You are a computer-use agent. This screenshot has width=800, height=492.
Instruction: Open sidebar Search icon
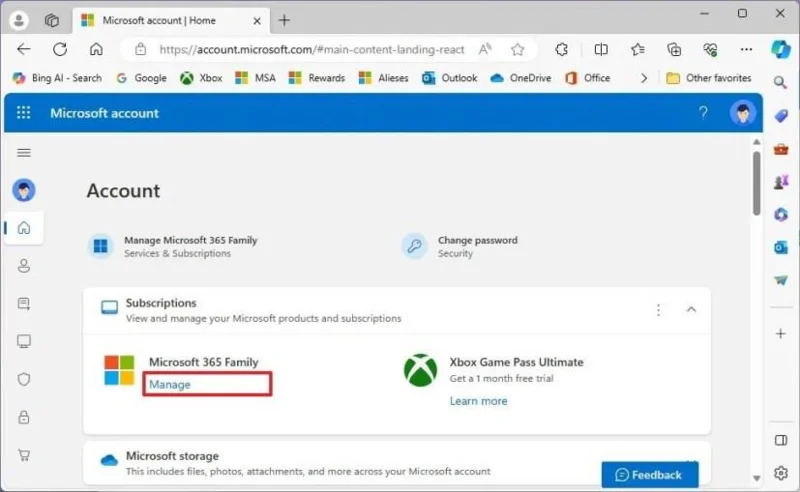[x=780, y=82]
